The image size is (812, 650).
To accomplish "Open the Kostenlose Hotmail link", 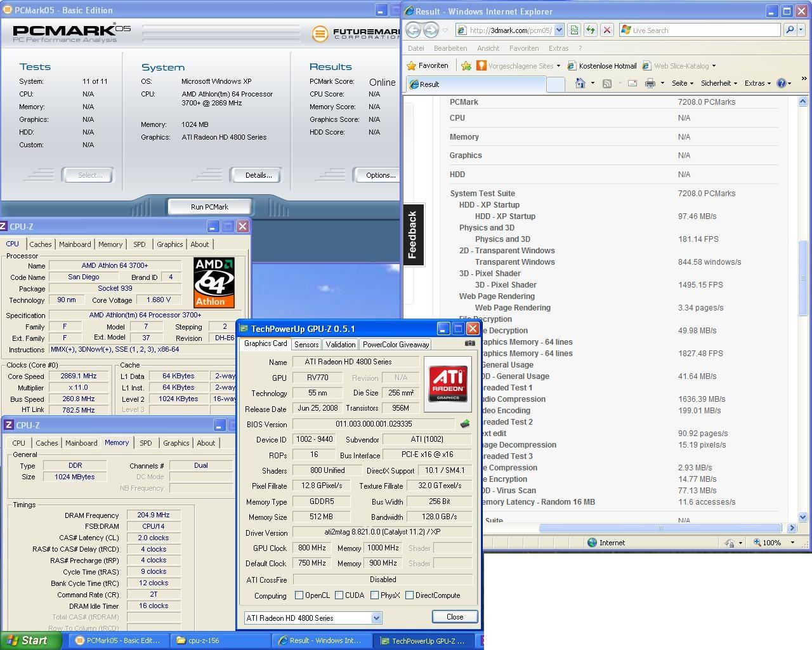I will [602, 66].
